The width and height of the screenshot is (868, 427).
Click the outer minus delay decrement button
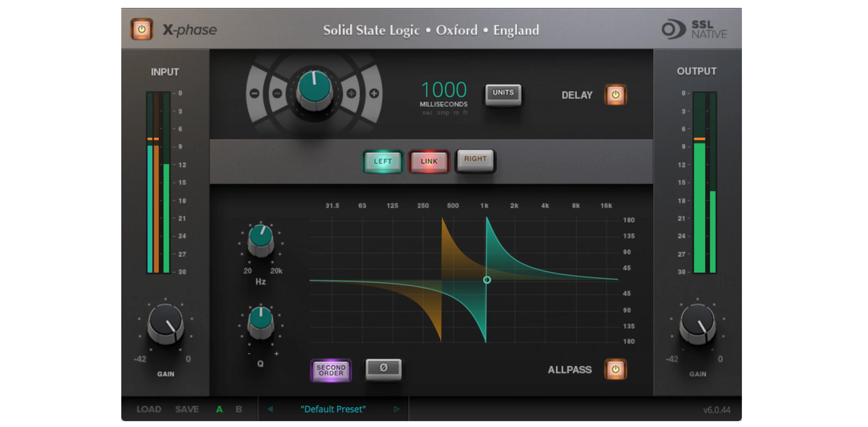pyautogui.click(x=255, y=94)
